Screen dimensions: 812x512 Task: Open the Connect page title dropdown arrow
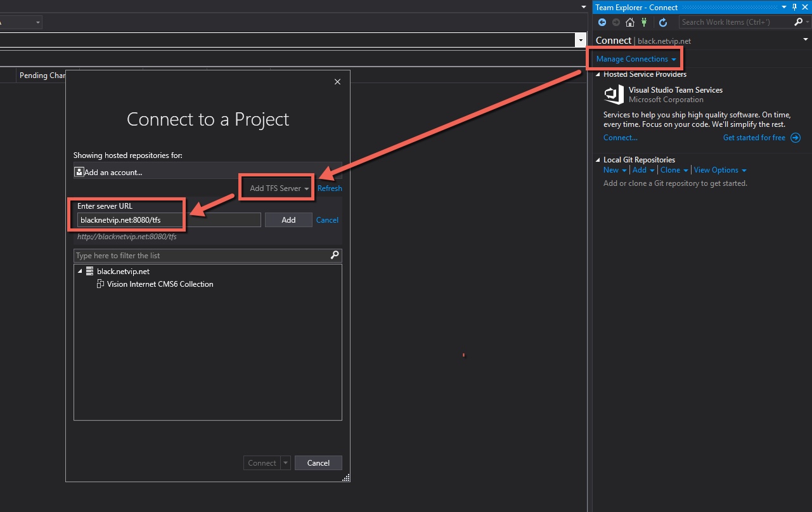(806, 40)
